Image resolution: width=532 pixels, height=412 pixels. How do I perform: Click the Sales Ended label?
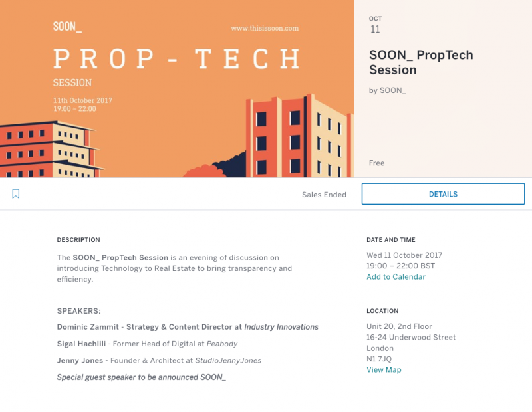click(323, 195)
